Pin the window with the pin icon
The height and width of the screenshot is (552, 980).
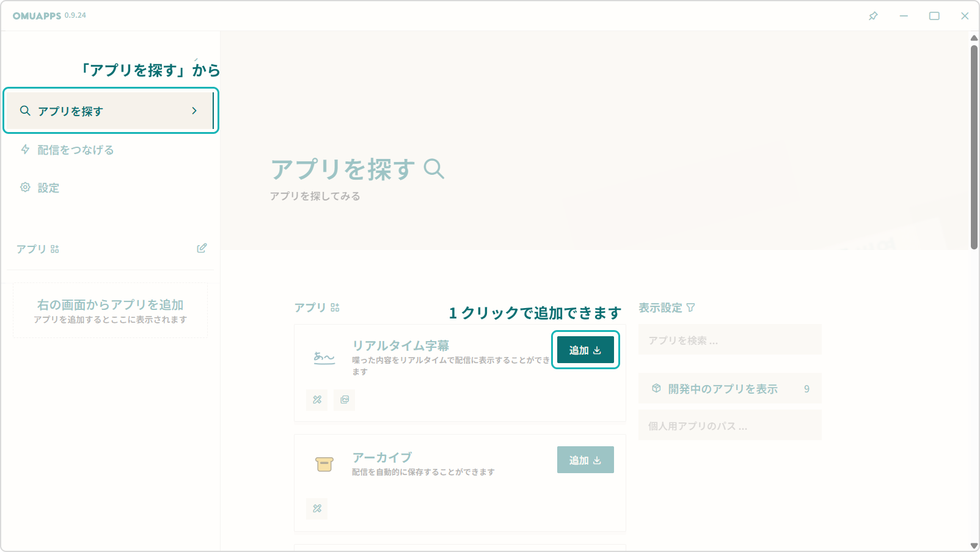(872, 16)
